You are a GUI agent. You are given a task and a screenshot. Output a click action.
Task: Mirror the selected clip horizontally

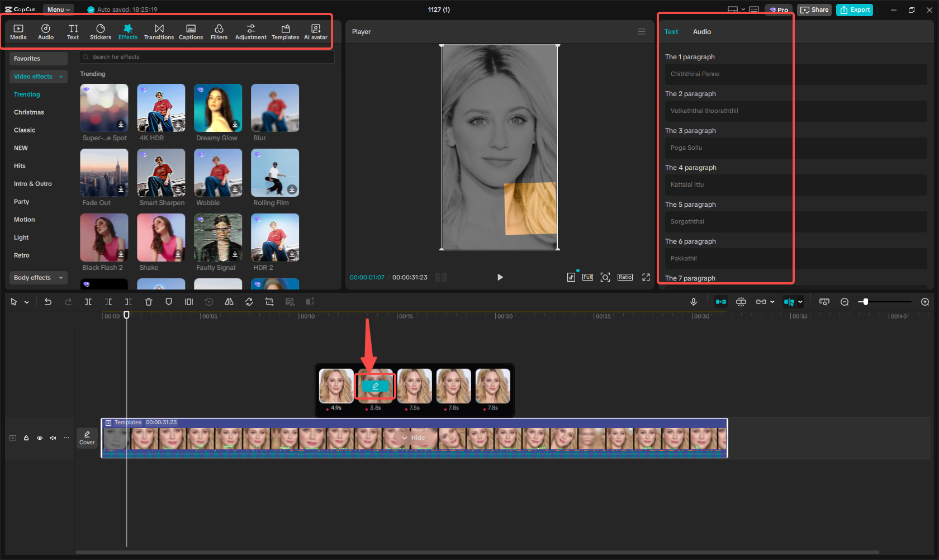[x=229, y=301]
